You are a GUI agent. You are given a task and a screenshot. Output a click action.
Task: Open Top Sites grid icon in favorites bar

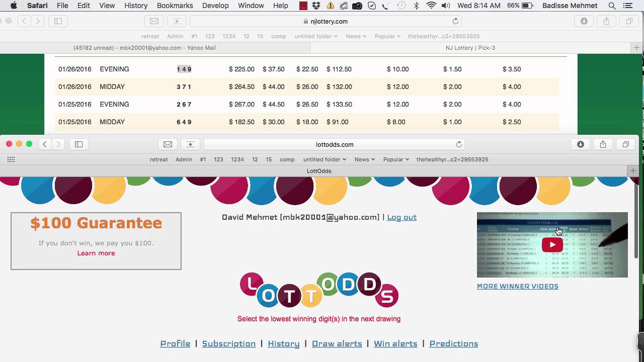click(11, 159)
